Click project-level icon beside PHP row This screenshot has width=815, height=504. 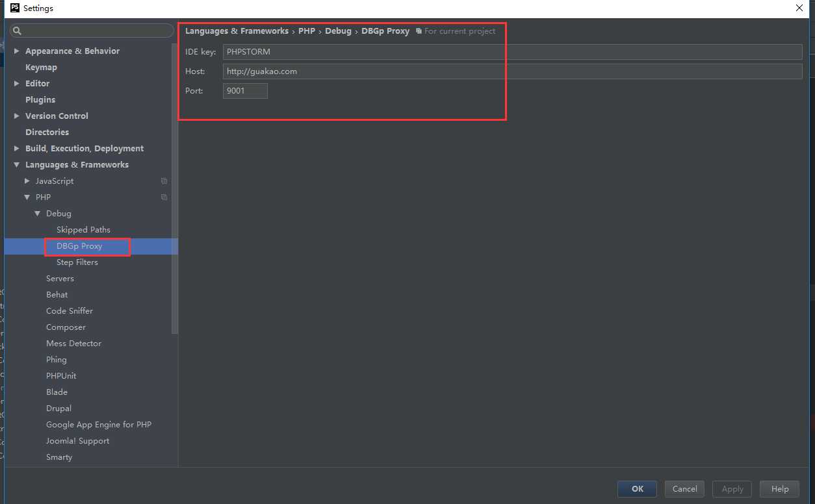click(164, 197)
